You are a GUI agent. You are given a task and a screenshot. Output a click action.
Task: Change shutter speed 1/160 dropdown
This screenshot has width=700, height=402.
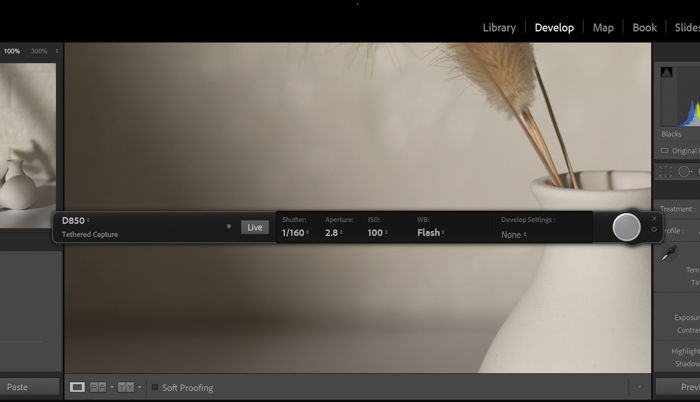(295, 233)
